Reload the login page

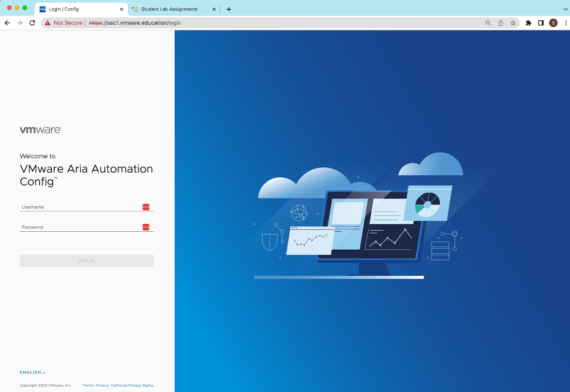32,23
